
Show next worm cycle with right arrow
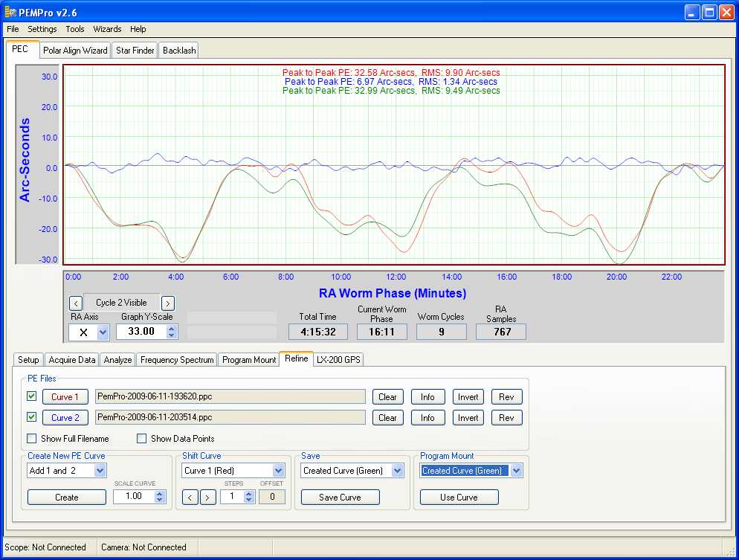point(168,303)
